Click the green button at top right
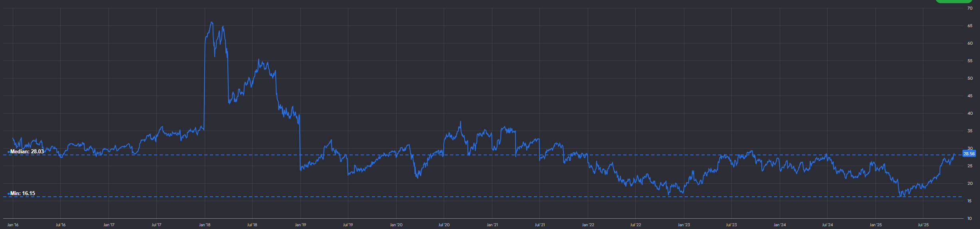Screen dimensions: 980x229 coord(953,1)
